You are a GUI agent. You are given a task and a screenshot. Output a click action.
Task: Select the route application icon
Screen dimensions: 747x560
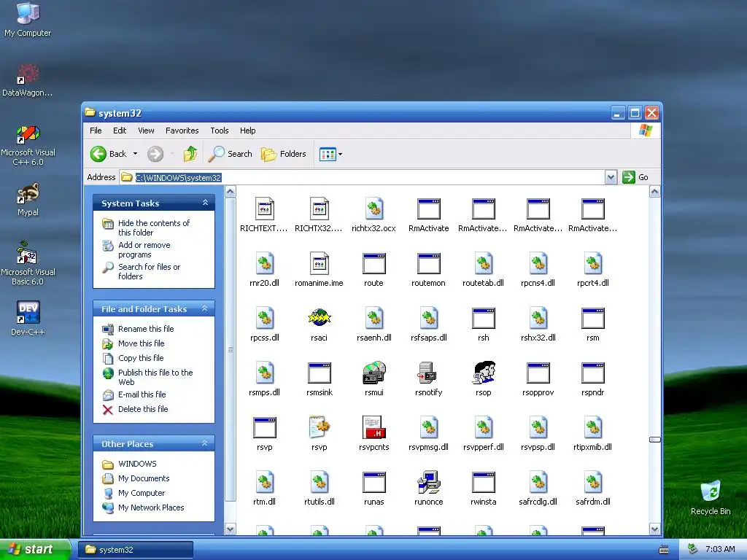tap(374, 263)
